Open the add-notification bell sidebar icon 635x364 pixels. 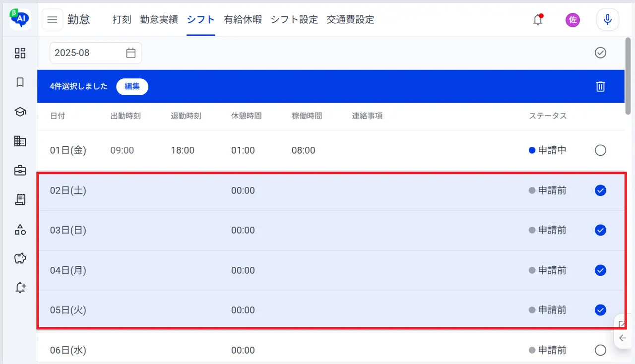coord(20,287)
